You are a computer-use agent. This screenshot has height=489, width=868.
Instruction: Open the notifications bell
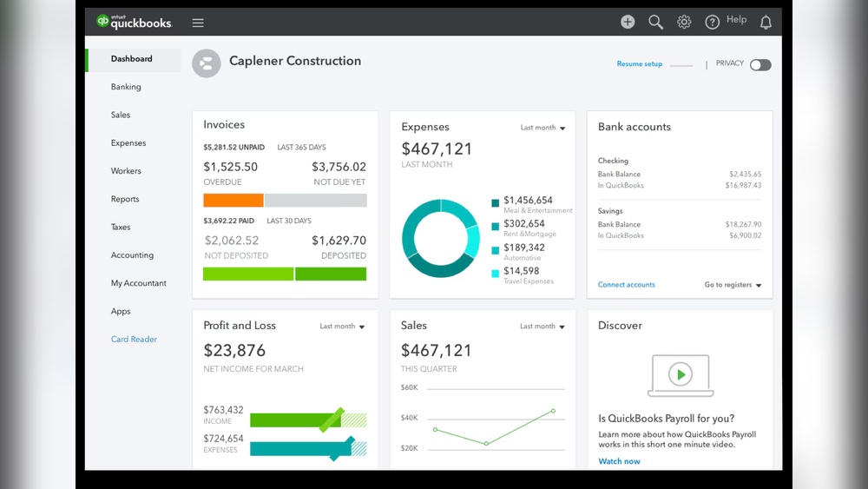pyautogui.click(x=766, y=23)
